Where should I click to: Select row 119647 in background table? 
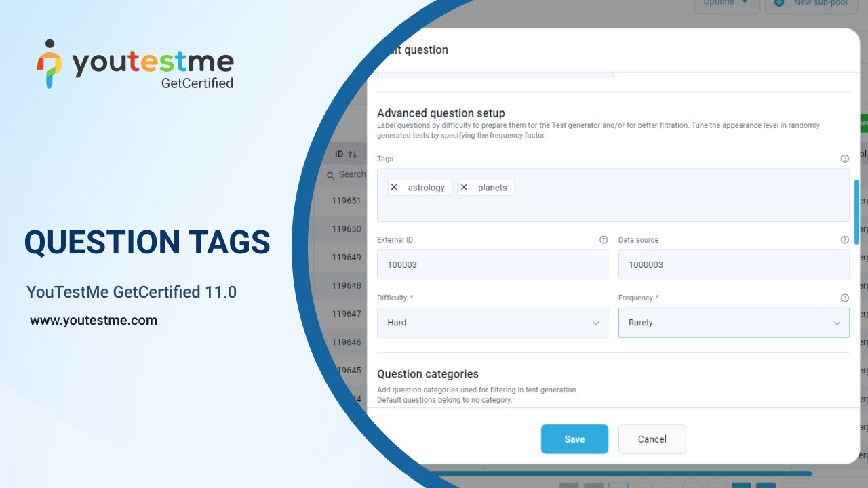pos(346,314)
